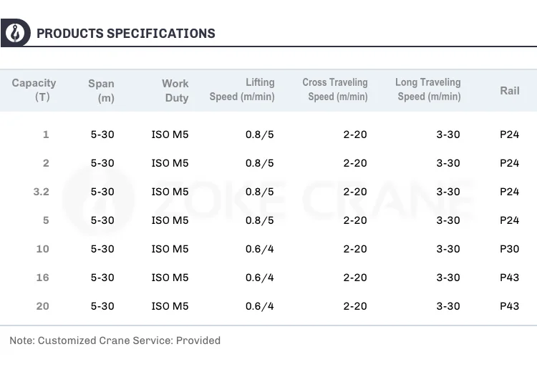The height and width of the screenshot is (392, 537).
Task: Click the Long Traveling Speed header
Action: (428, 89)
